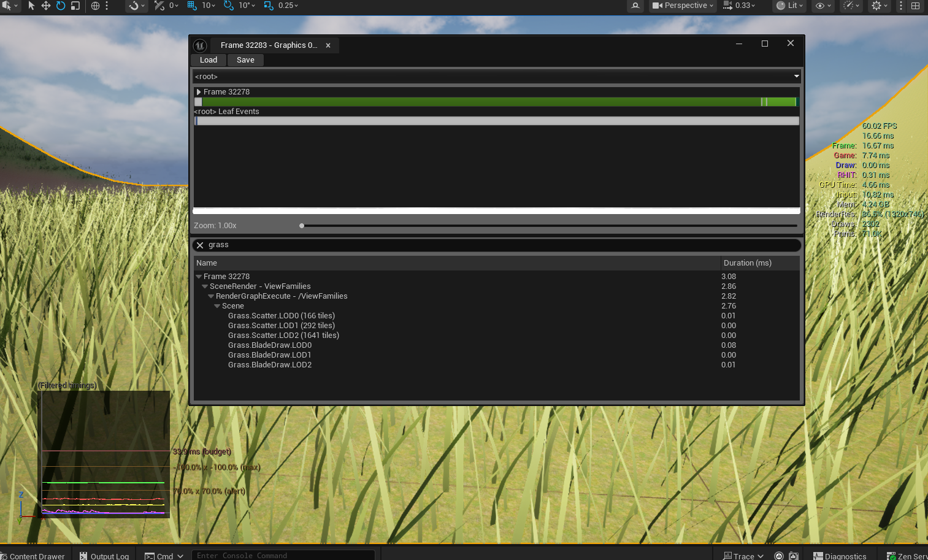Viewport: 928px width, 560px height.
Task: Sort by Duration (ms) column header
Action: [x=761, y=263]
